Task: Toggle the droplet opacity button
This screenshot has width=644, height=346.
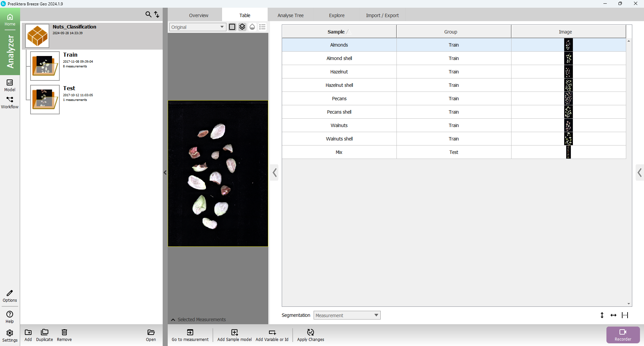Action: point(252,27)
